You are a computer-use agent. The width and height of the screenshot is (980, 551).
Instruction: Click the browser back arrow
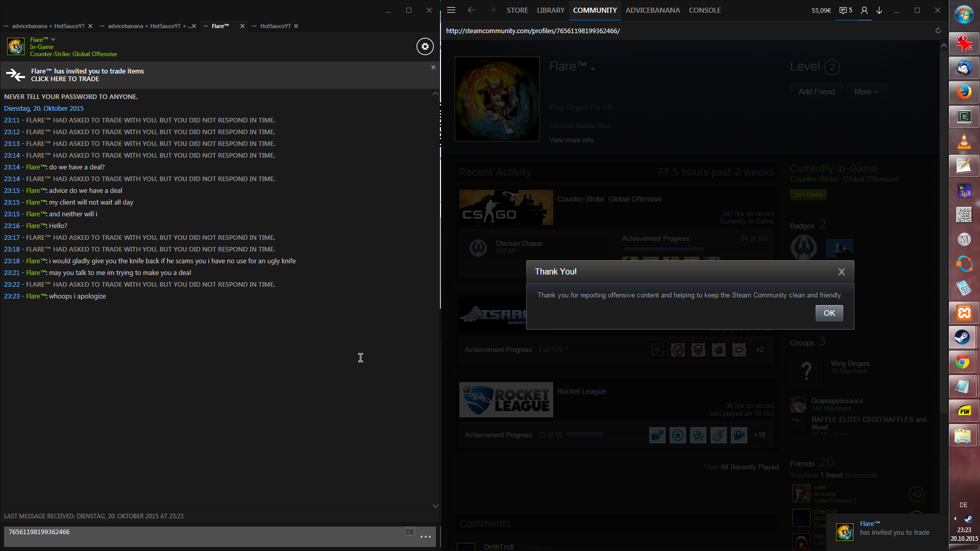[x=471, y=10]
